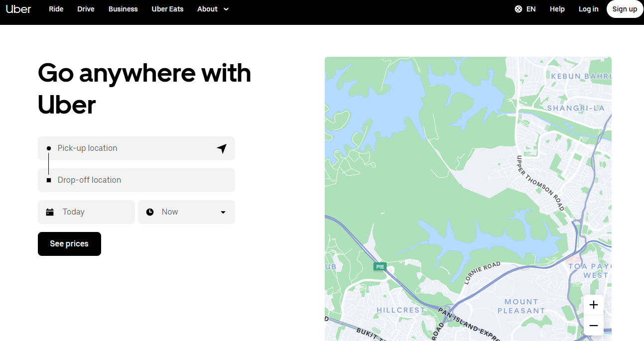Click the pick-up location dot marker icon
This screenshot has height=341, width=644.
pos(48,148)
